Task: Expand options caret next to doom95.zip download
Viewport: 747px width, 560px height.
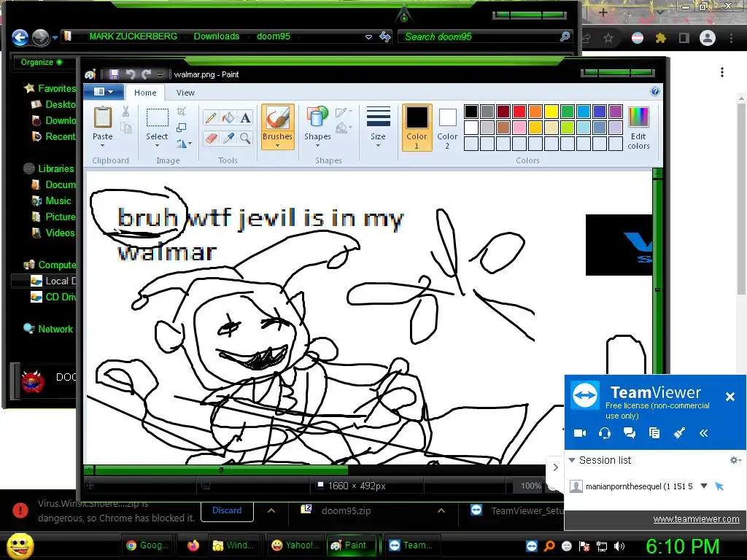Action: click(x=441, y=510)
